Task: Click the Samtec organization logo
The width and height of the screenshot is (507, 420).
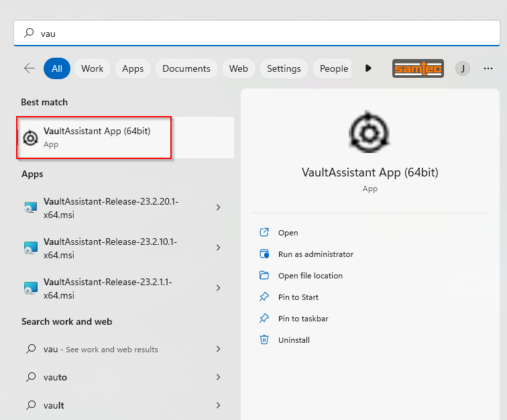Action: [418, 68]
